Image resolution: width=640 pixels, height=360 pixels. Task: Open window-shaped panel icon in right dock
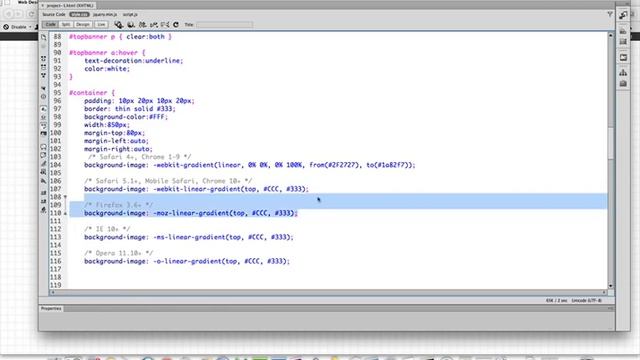pos(623,58)
